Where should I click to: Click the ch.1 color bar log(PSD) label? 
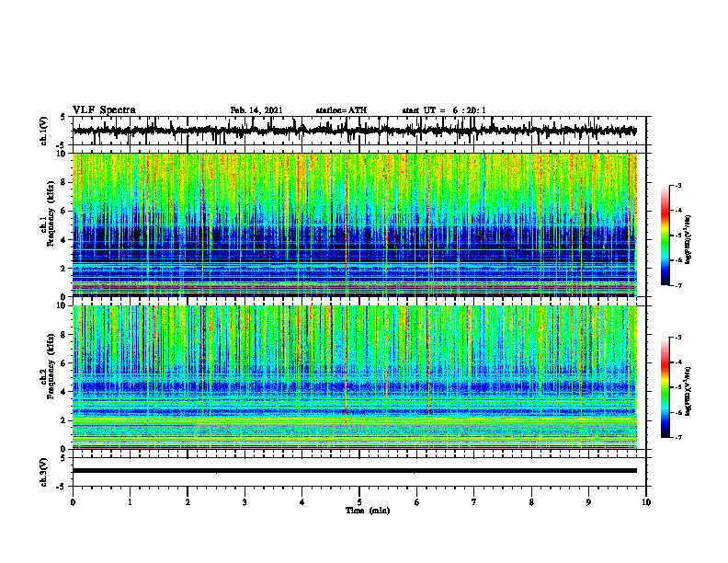[x=688, y=240]
